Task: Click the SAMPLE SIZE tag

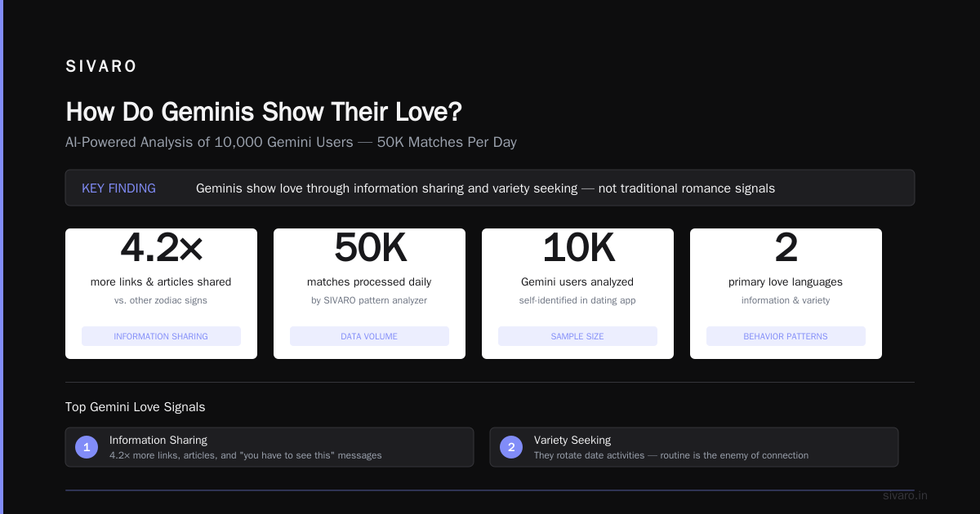Action: click(x=577, y=336)
